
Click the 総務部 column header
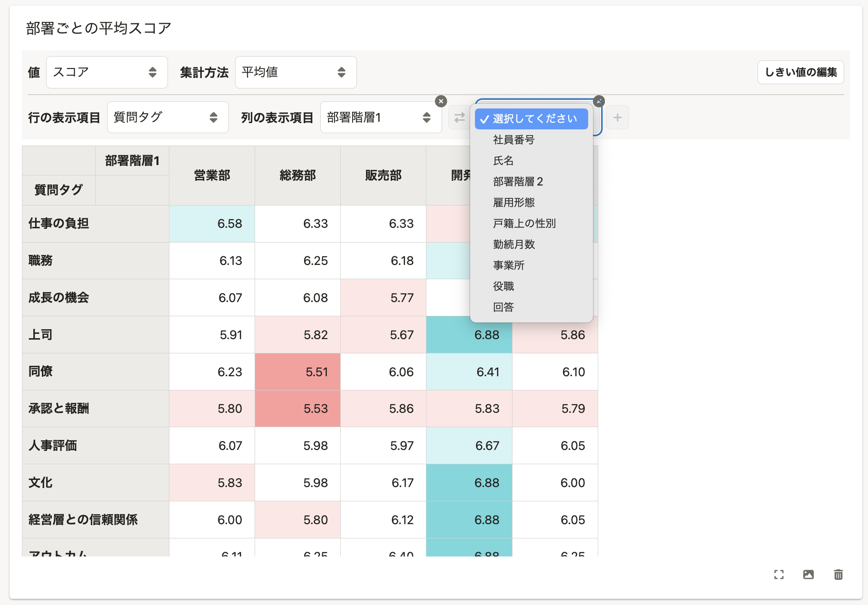click(x=298, y=176)
